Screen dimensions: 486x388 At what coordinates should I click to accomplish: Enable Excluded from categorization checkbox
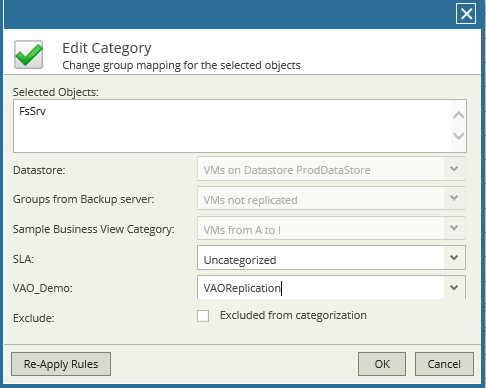pyautogui.click(x=203, y=316)
